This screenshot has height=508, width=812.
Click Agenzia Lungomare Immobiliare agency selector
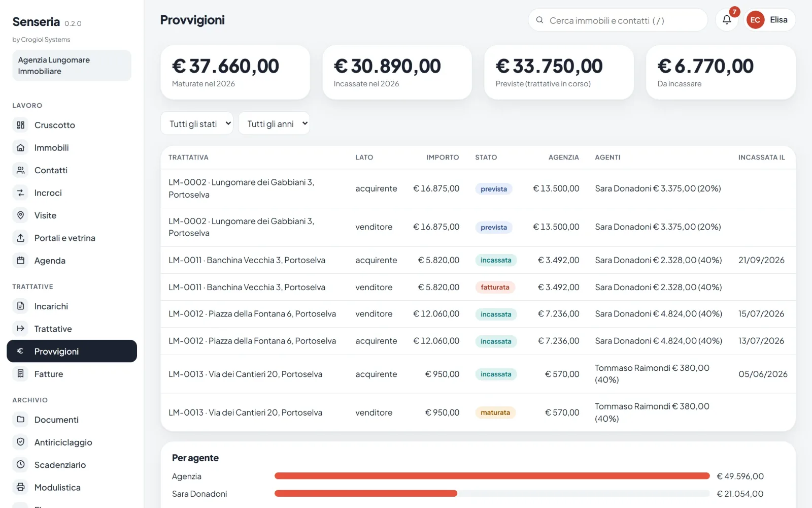(72, 66)
